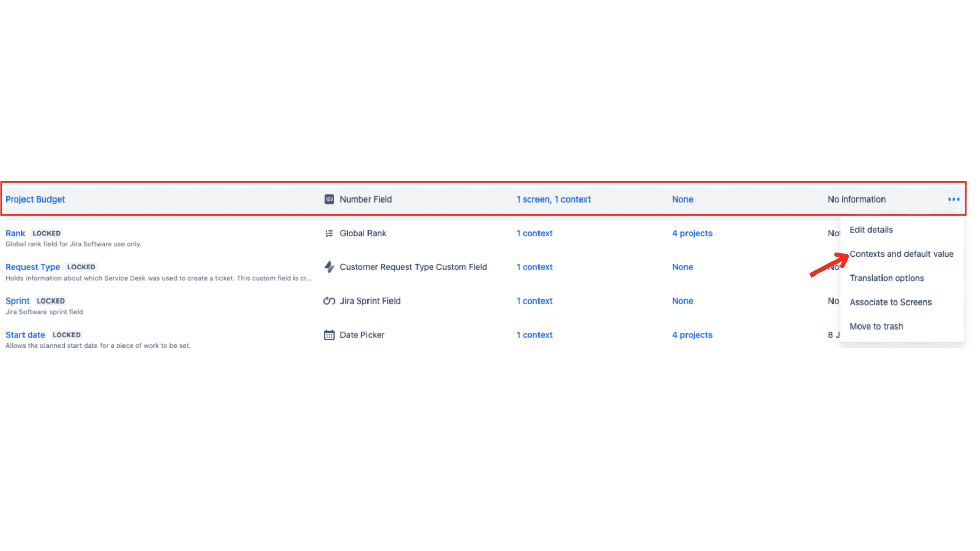The image size is (980, 551).
Task: Select the lightning icon beside Customer Request Type
Action: pos(329,267)
